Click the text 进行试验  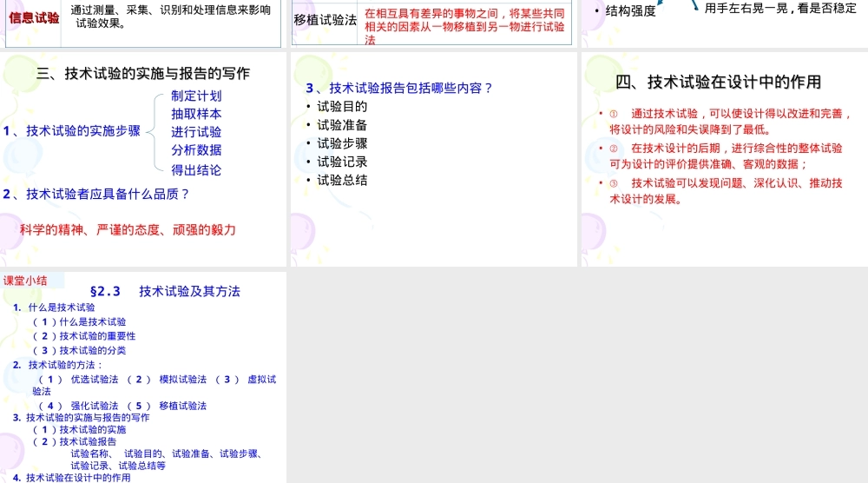[196, 132]
